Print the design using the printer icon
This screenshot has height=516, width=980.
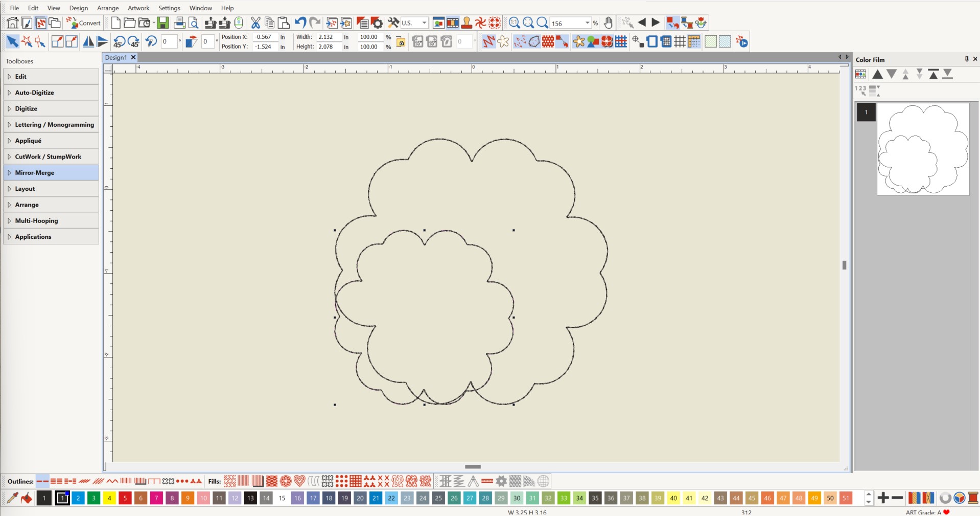pos(179,23)
